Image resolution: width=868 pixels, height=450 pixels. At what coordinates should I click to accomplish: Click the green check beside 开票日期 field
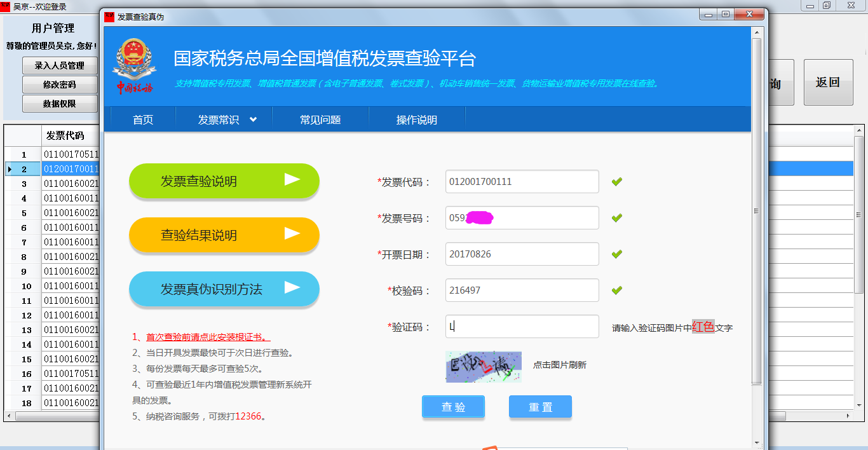click(x=616, y=254)
